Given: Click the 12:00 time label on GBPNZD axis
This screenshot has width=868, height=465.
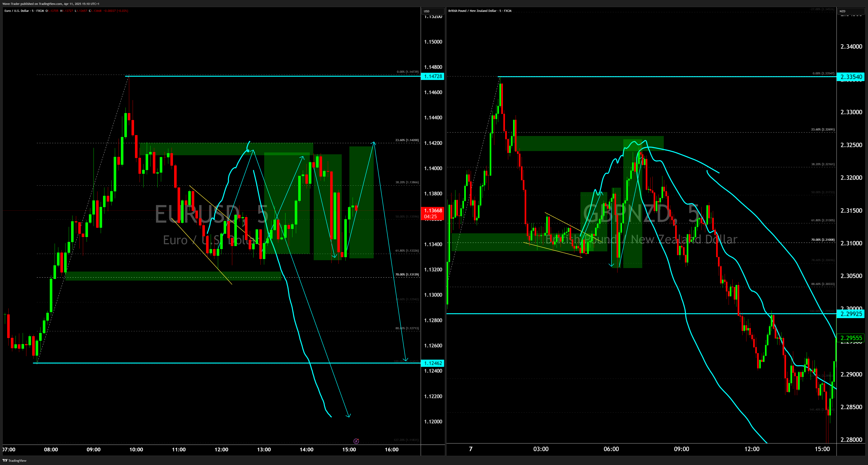Looking at the screenshot, I should click(x=752, y=449).
